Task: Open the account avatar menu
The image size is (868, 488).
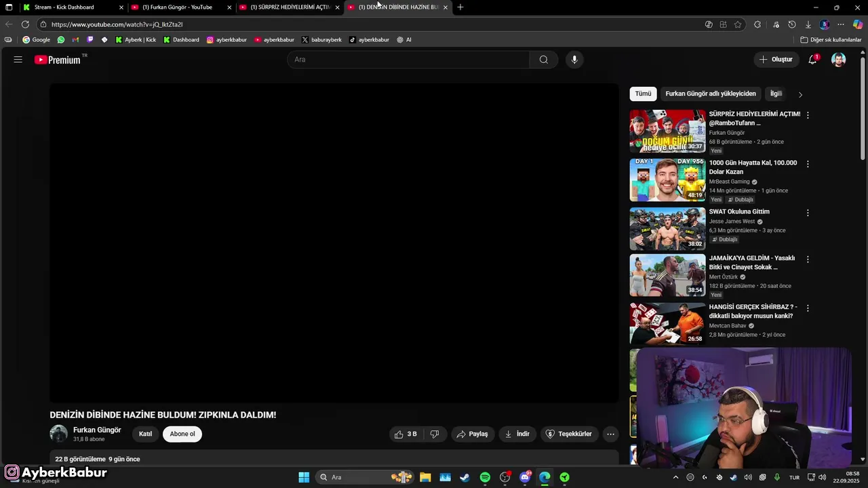Action: point(839,60)
